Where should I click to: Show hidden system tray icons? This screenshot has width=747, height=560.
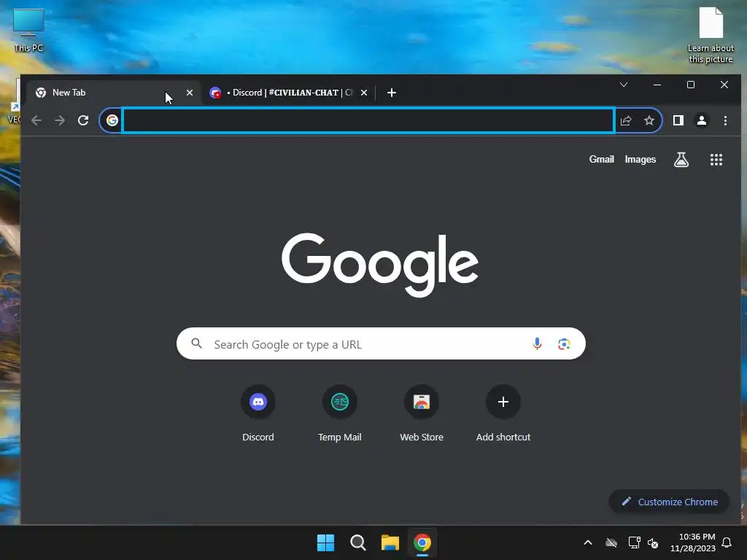(x=588, y=542)
